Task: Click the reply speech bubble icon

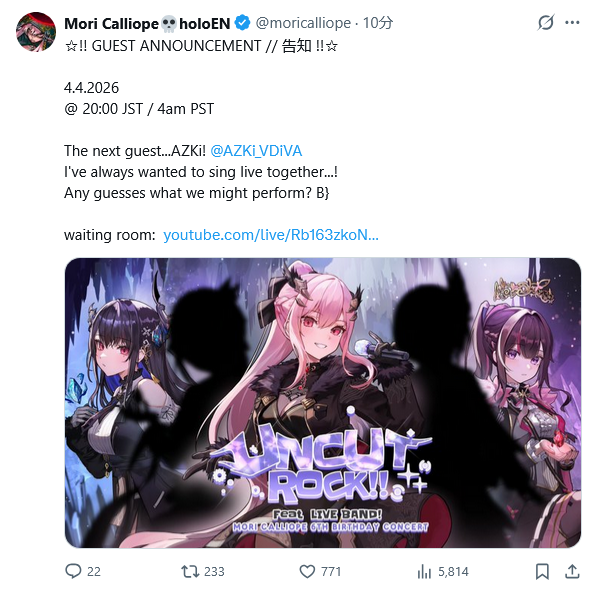Action: [x=73, y=571]
